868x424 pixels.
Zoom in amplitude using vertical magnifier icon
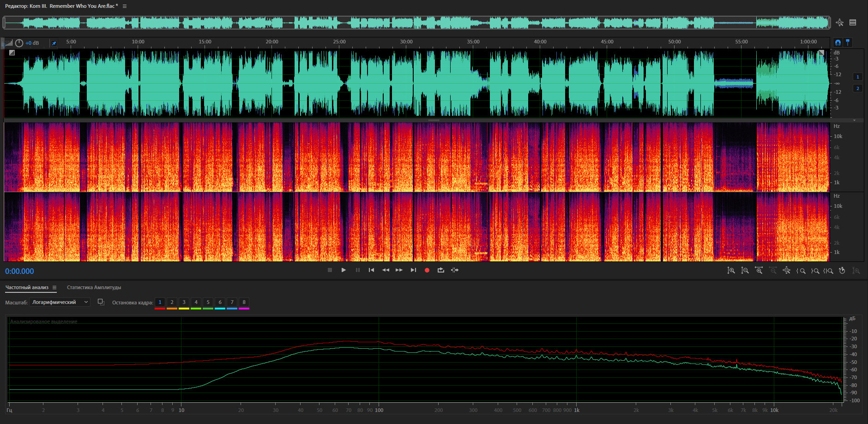731,271
